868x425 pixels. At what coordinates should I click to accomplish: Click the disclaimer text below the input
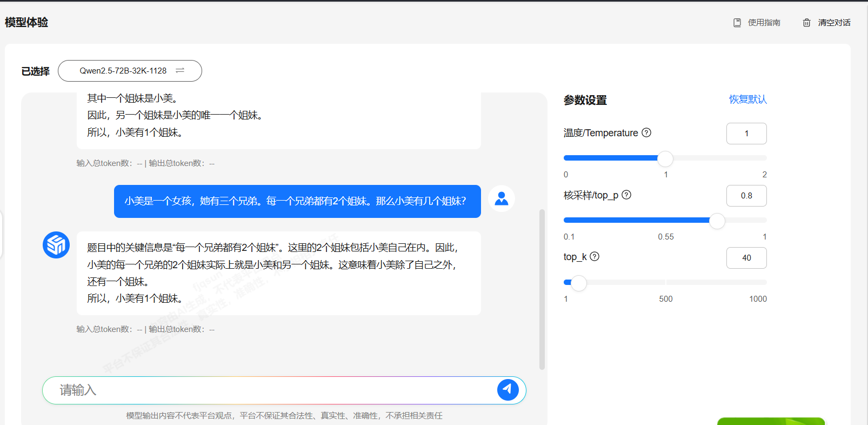[284, 415]
